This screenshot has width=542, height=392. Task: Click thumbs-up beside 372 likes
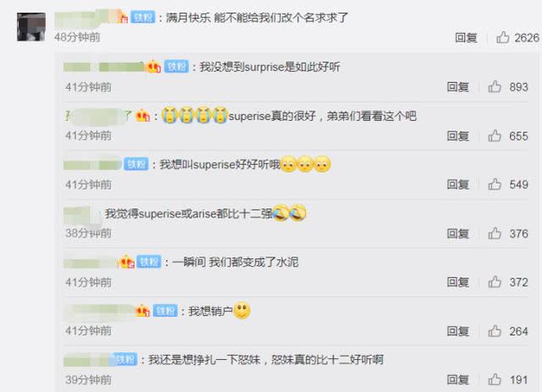pos(495,282)
